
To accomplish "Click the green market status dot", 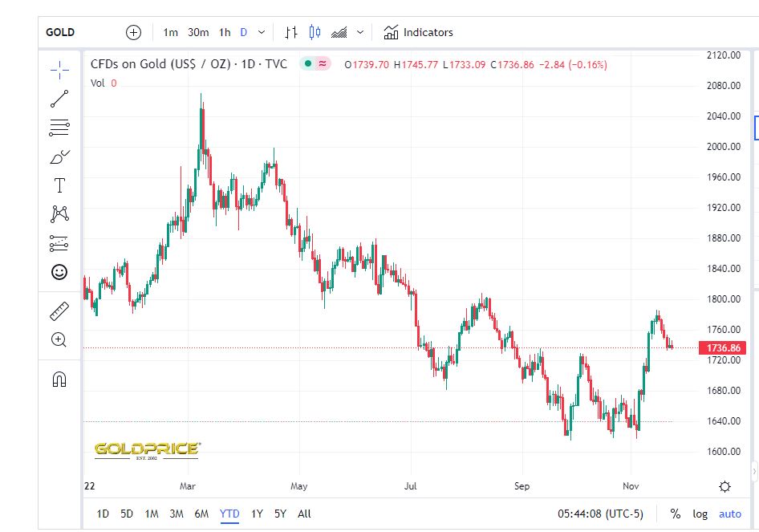I will 308,63.
